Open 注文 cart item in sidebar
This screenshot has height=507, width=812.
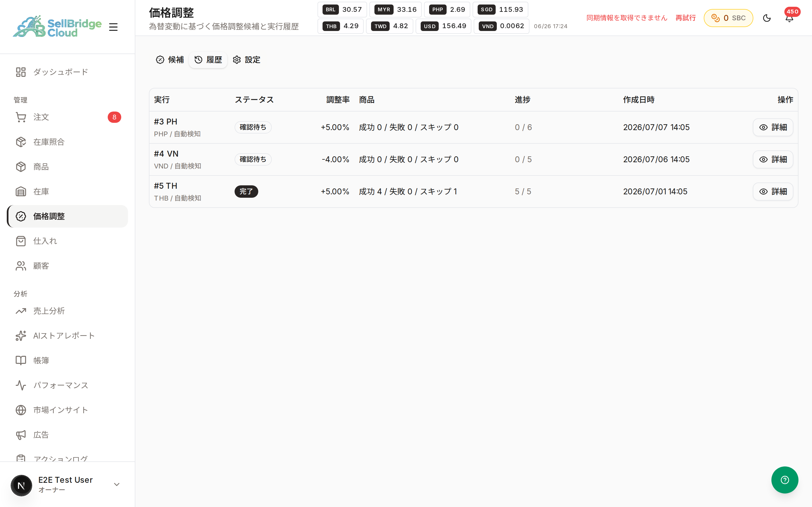(x=67, y=117)
